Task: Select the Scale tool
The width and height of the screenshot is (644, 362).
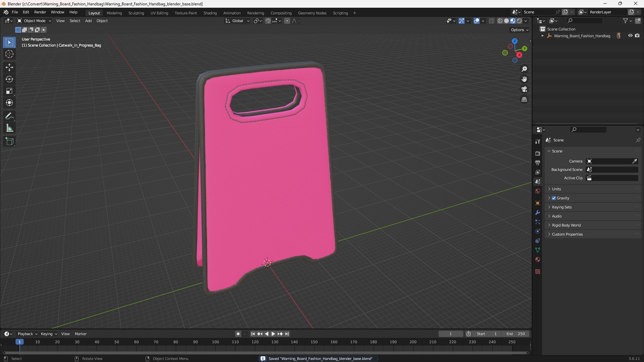Action: click(x=9, y=91)
